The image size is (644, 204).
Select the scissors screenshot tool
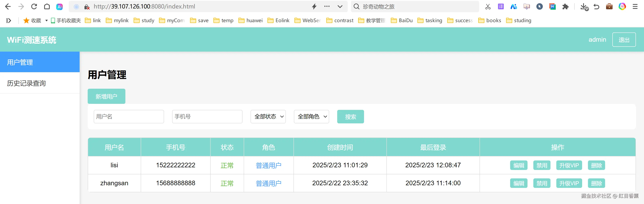(488, 7)
